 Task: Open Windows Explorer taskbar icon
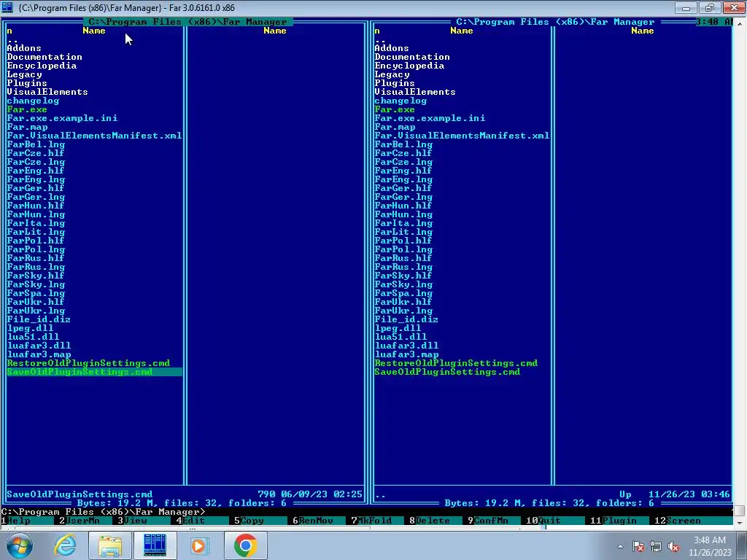coord(110,545)
